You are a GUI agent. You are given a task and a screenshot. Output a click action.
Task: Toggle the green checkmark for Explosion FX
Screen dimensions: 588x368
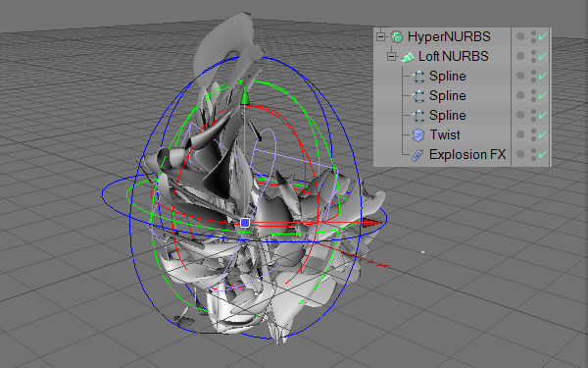(542, 154)
